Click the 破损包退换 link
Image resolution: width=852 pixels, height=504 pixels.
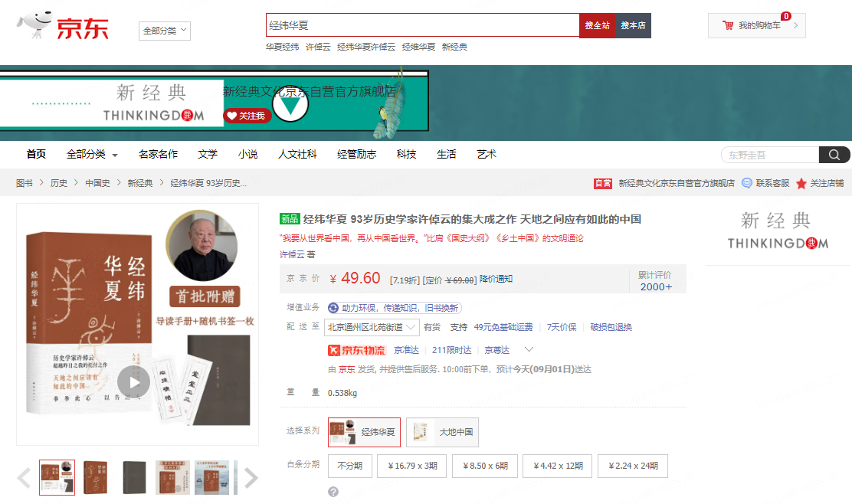pyautogui.click(x=611, y=327)
